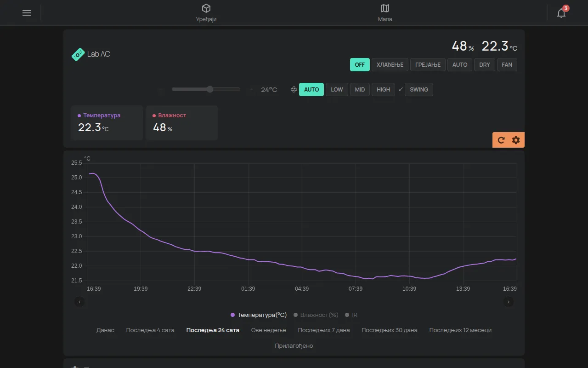Click the refresh icon on the orange bar
Screen dimensions: 588x368
pyautogui.click(x=501, y=140)
